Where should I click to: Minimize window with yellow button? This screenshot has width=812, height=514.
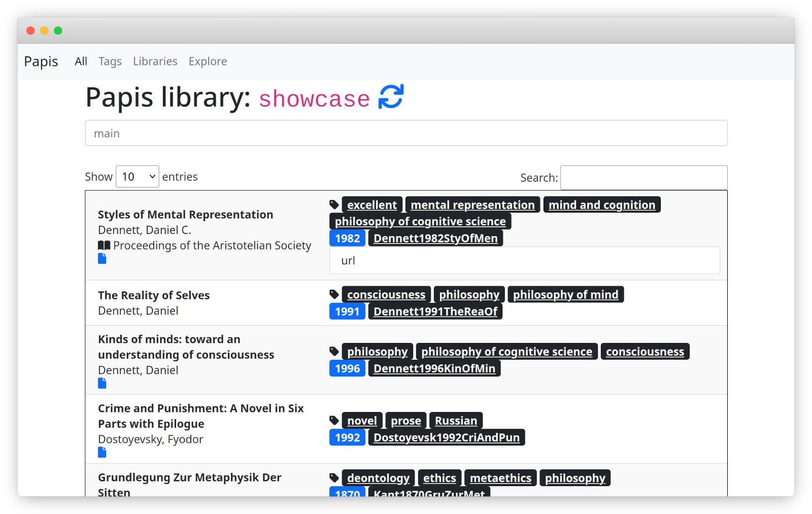44,30
